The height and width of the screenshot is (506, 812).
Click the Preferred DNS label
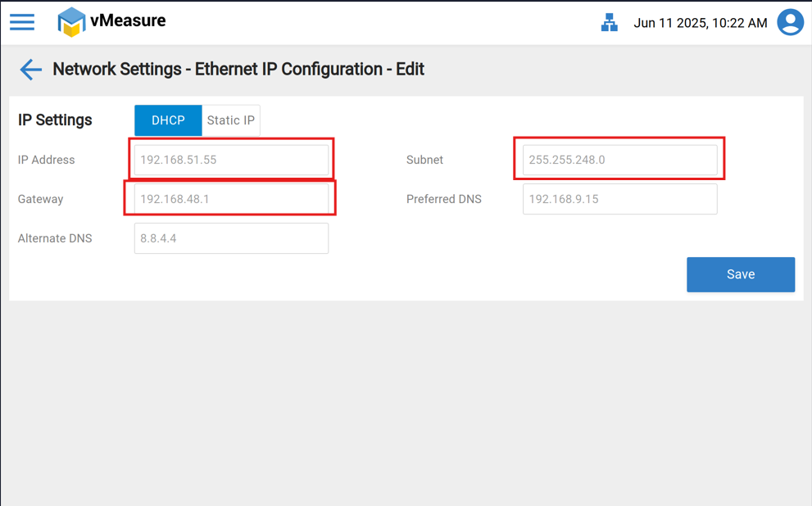(x=443, y=199)
